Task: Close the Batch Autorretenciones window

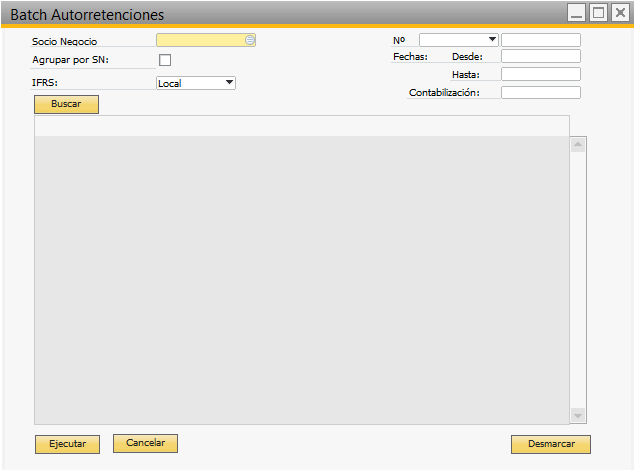Action: pos(620,13)
